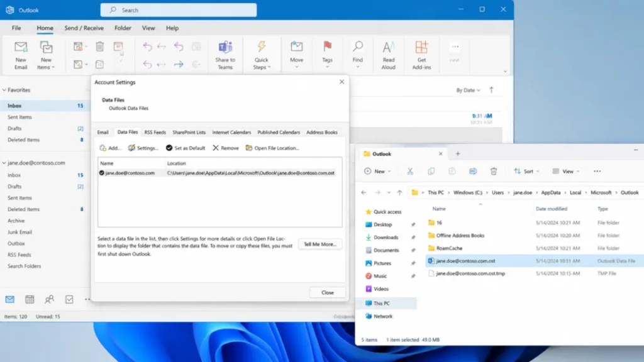Toggle sort direction arrow next to By Date

coord(491,90)
